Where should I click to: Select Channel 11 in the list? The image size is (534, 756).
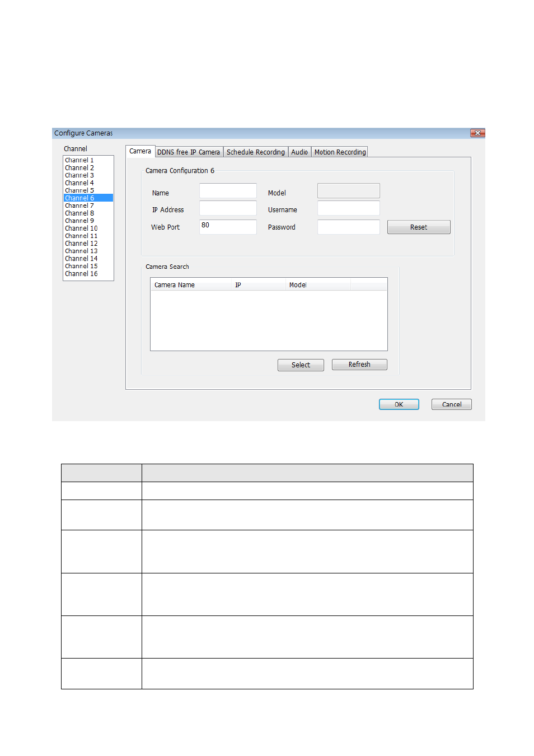tap(88, 236)
